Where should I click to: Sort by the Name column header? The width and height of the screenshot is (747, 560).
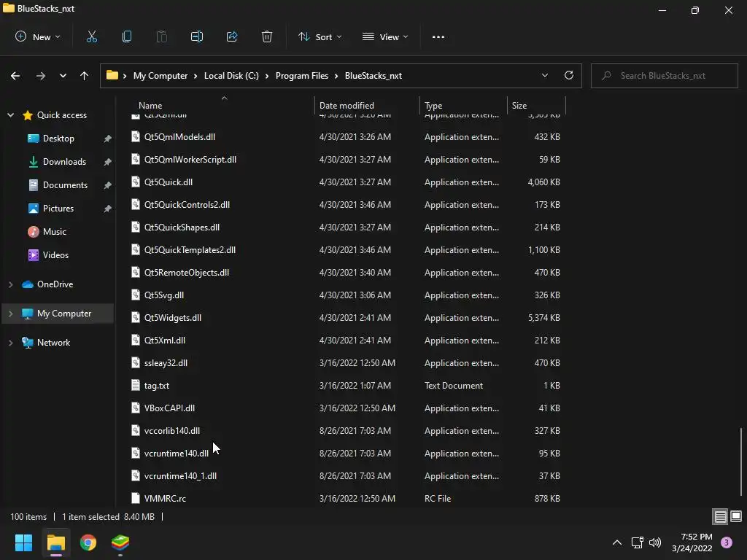[150, 105]
